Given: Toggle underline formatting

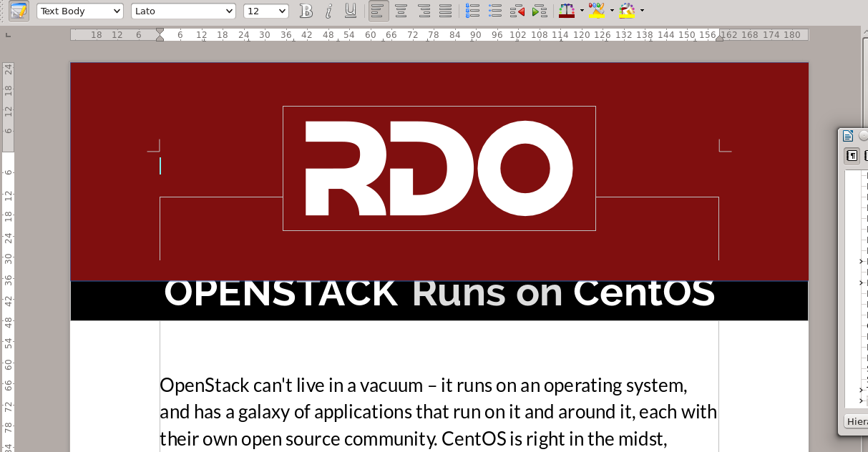Looking at the screenshot, I should click(x=350, y=11).
